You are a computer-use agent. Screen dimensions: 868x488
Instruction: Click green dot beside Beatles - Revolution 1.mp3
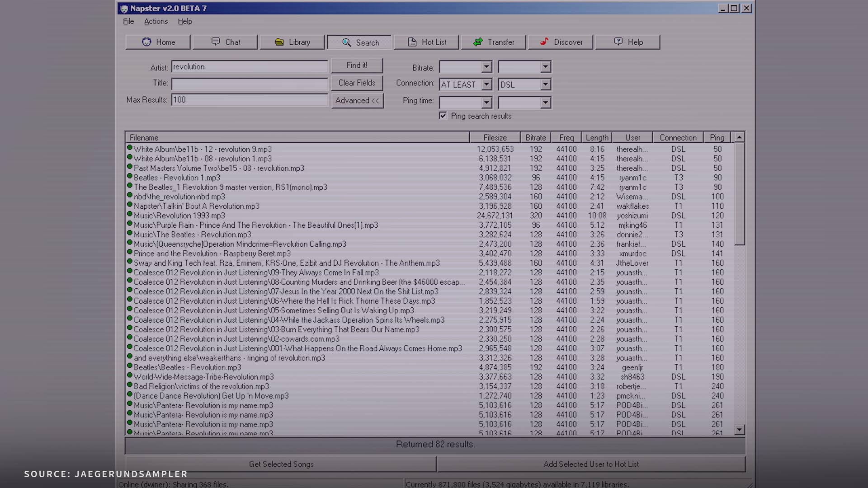point(130,176)
